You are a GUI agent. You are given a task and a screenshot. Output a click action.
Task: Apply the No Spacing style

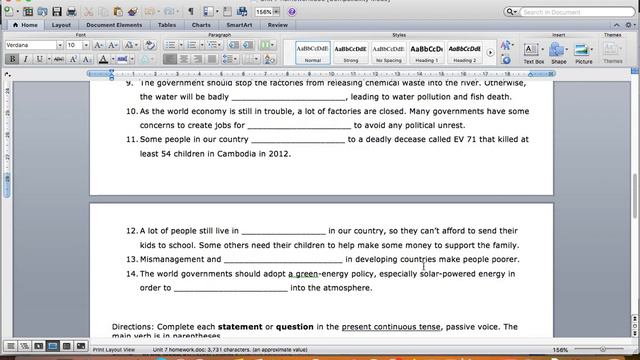389,53
